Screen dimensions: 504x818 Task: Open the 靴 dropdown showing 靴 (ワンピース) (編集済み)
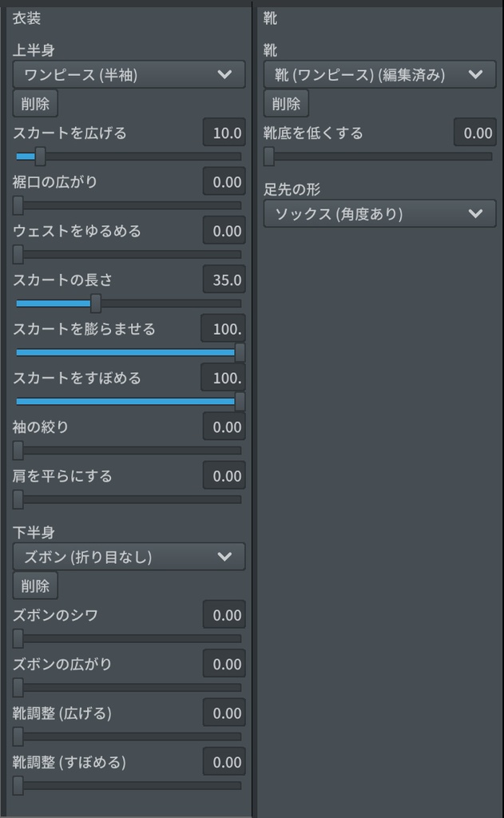pos(379,74)
